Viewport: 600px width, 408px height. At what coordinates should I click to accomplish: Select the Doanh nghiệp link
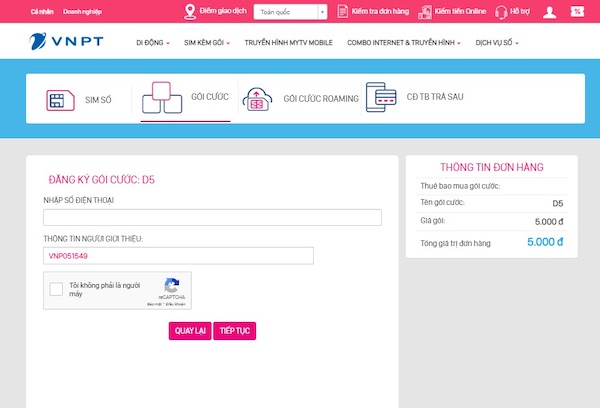point(82,11)
